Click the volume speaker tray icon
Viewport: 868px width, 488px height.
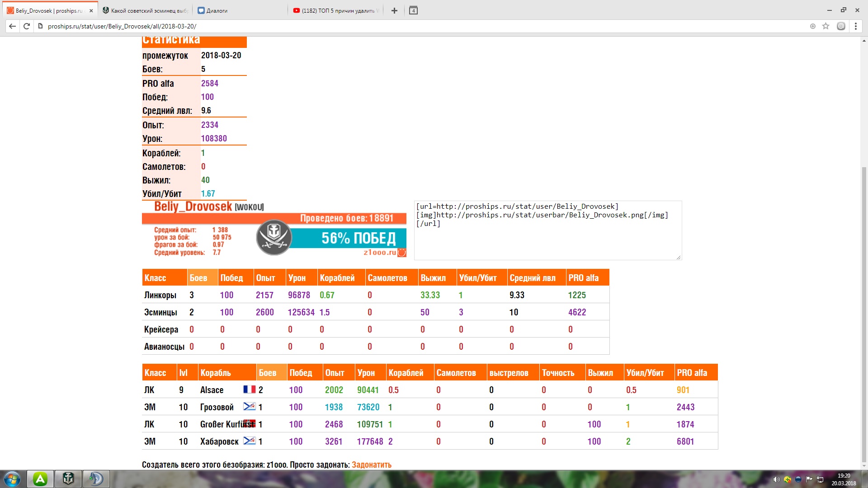point(776,479)
